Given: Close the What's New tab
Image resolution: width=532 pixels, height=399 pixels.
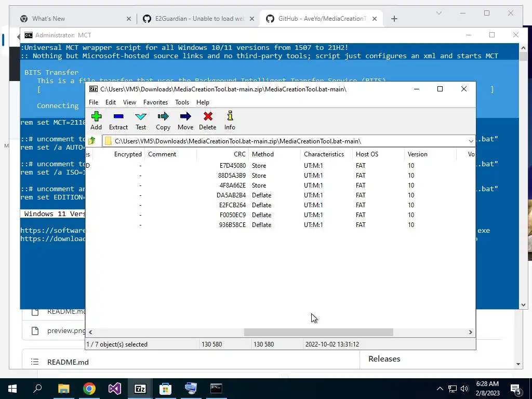Looking at the screenshot, I should [129, 19].
